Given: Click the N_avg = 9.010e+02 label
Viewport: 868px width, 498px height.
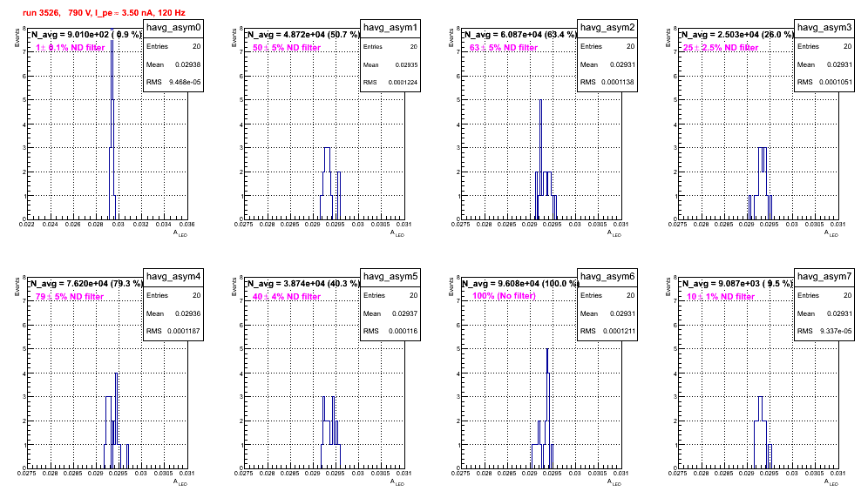Looking at the screenshot, I should click(86, 34).
